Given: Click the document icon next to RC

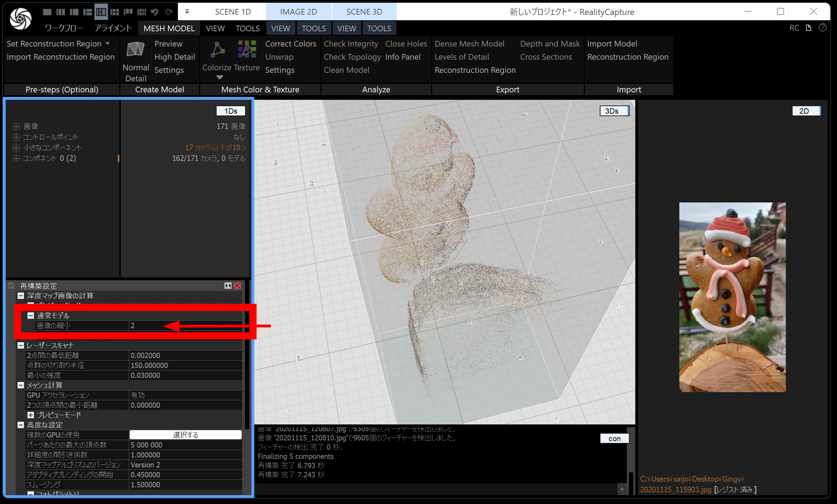Looking at the screenshot, I should point(809,28).
